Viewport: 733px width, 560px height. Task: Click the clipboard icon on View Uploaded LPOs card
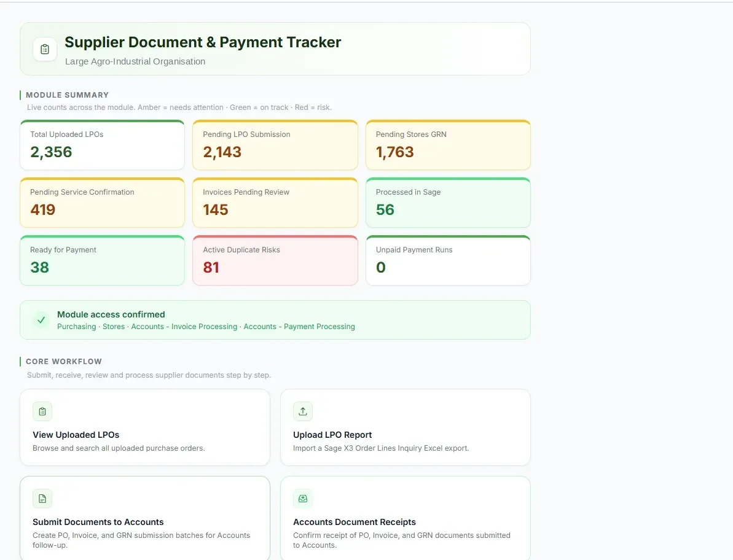tap(42, 411)
